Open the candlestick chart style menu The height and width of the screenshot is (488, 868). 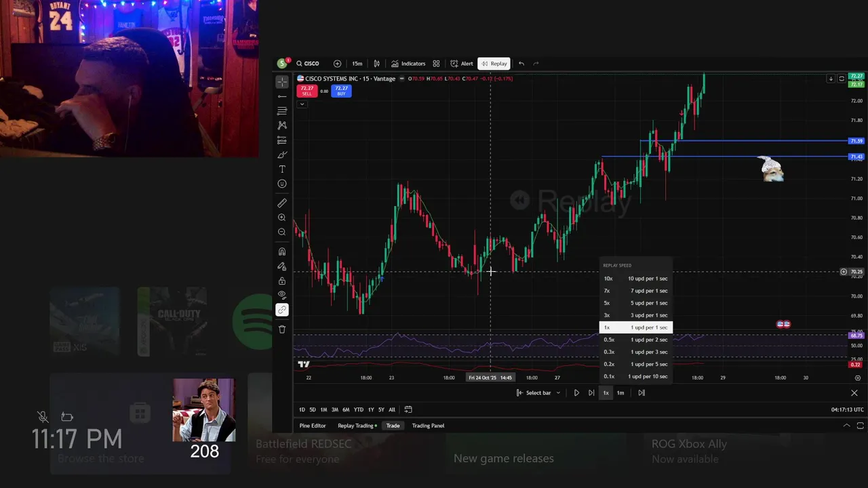[x=376, y=64]
